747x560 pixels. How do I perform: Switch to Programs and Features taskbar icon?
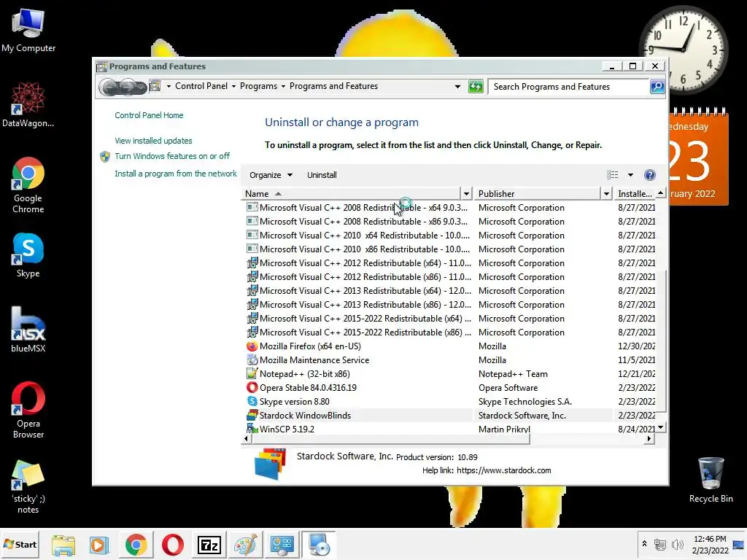[x=319, y=545]
